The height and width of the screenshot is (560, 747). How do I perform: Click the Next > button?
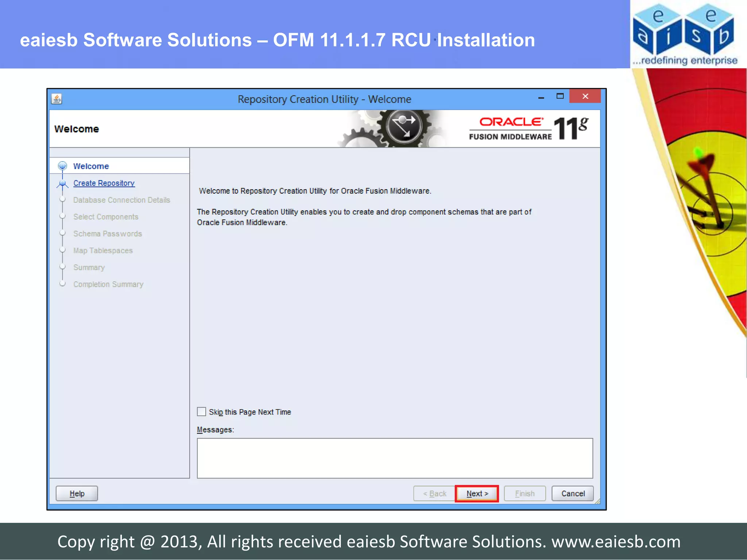point(477,494)
